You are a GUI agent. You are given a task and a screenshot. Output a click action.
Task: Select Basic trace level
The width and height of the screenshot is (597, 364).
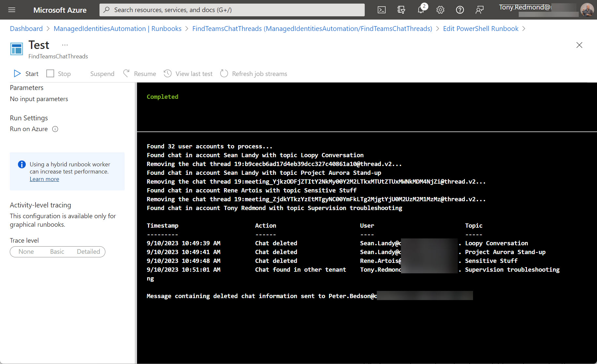click(x=57, y=251)
